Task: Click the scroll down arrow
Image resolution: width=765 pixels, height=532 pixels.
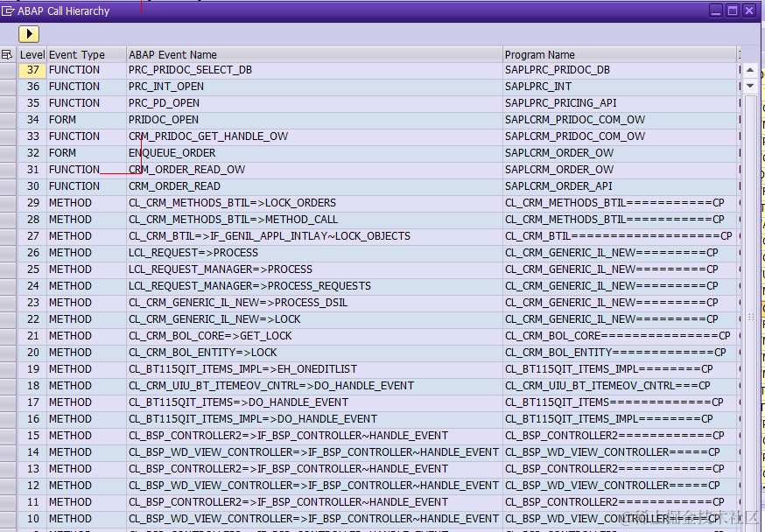Action: pos(750,86)
